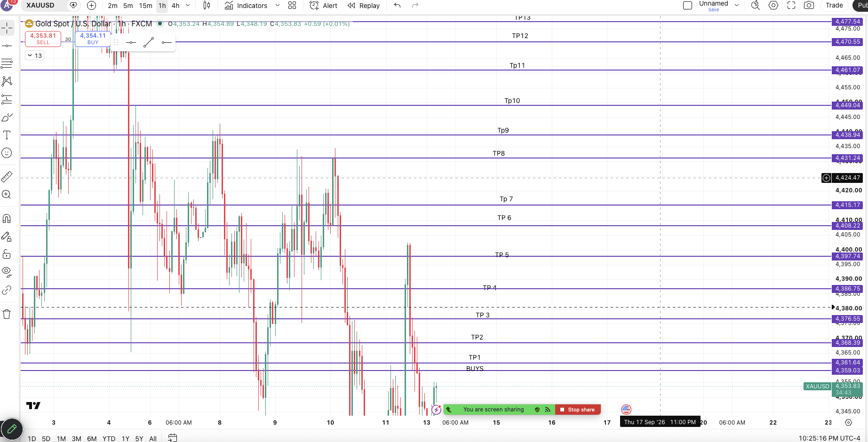Open chart settings gear icon

[773, 6]
